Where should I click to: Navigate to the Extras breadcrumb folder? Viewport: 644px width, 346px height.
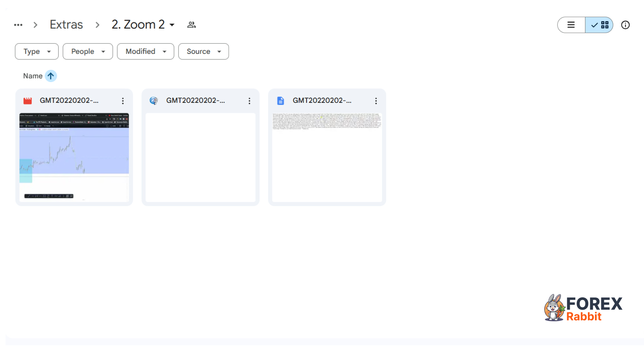click(66, 25)
